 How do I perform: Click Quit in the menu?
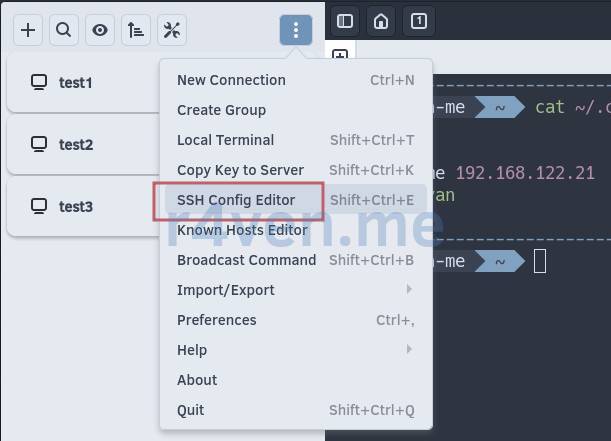coord(191,410)
